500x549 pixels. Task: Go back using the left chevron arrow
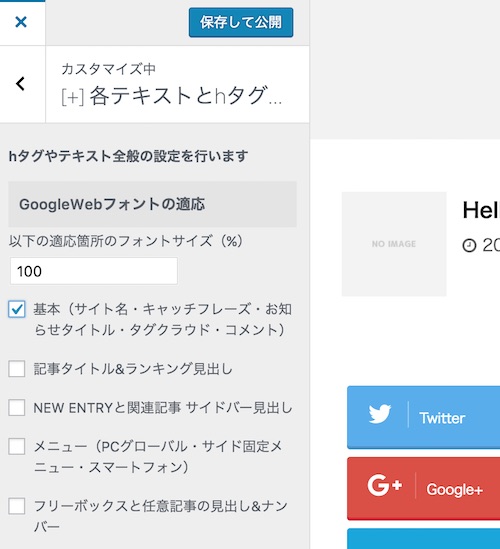(21, 84)
